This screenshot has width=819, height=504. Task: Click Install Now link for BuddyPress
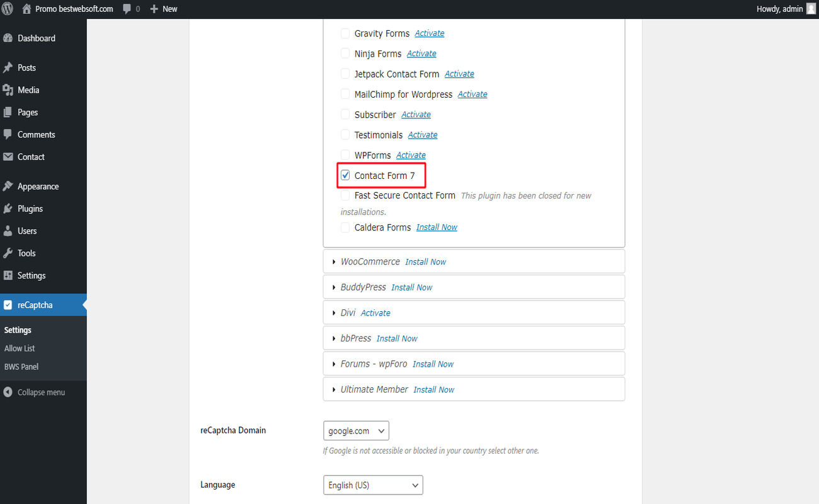(412, 287)
